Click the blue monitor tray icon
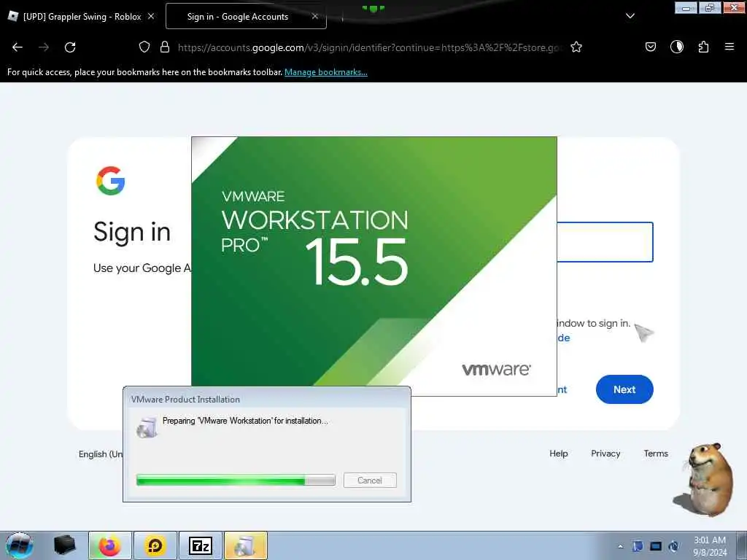Screen dimensions: 747x560 (x=656, y=546)
